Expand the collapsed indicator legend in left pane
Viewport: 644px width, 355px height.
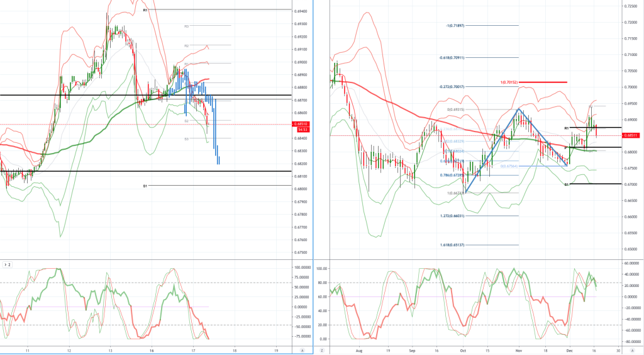click(x=6, y=265)
